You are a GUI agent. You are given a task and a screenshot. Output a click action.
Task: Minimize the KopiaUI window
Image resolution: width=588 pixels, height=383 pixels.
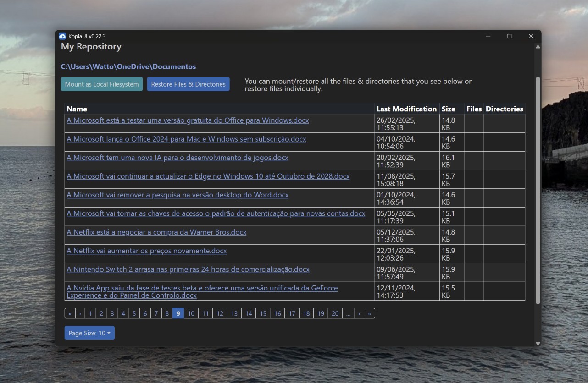488,36
